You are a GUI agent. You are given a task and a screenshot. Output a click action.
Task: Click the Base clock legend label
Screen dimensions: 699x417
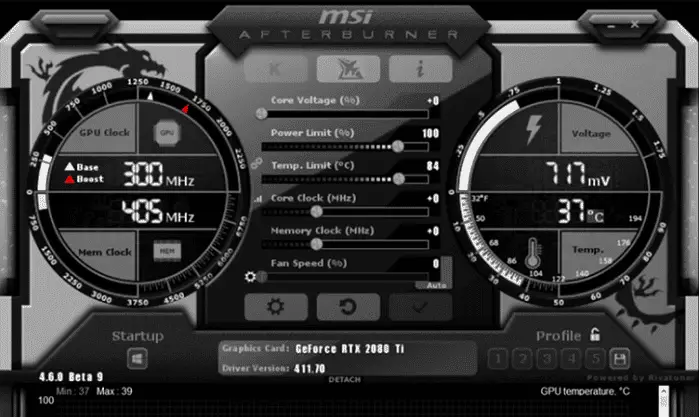click(87, 167)
